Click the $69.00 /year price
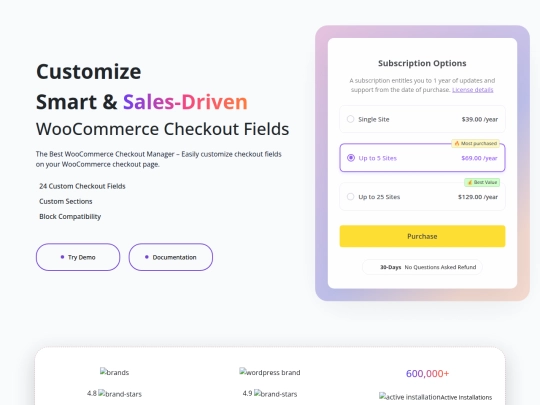The height and width of the screenshot is (405, 540). click(x=479, y=158)
